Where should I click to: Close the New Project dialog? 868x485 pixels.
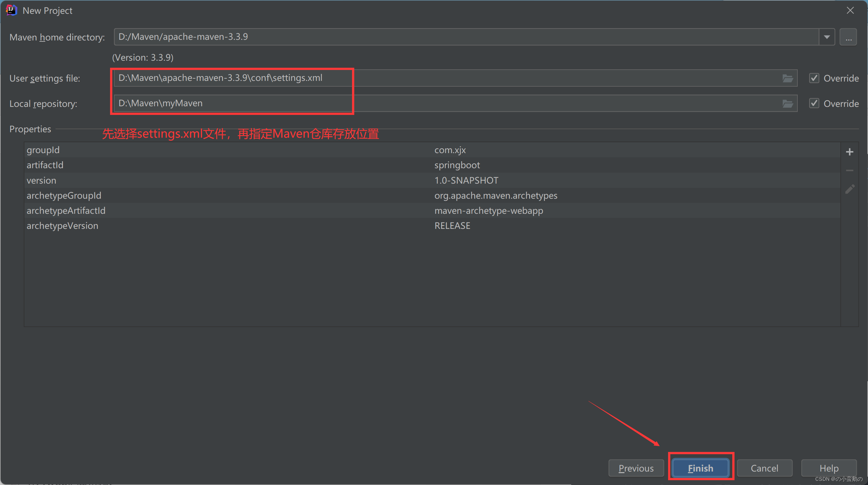pos(850,11)
